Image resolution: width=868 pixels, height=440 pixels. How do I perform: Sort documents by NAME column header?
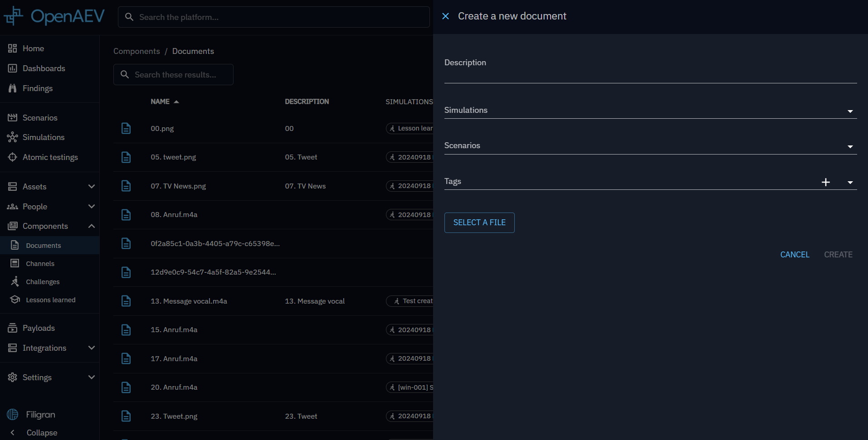point(160,102)
